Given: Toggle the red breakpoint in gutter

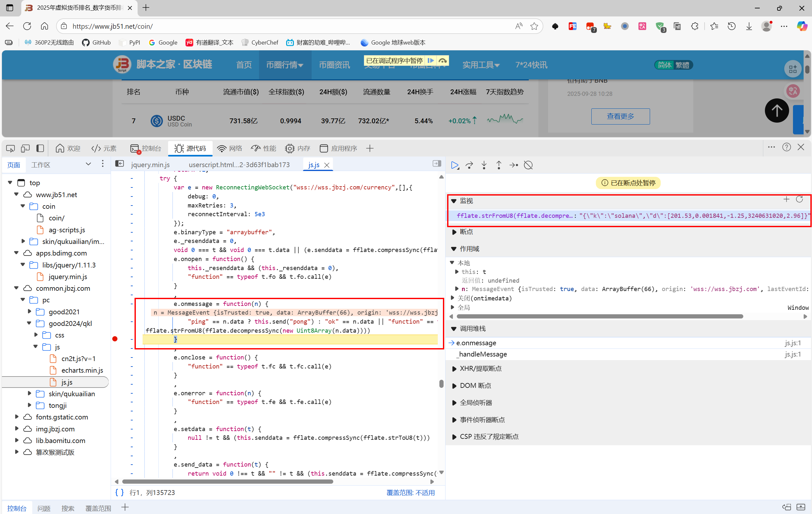Looking at the screenshot, I should click(x=115, y=339).
